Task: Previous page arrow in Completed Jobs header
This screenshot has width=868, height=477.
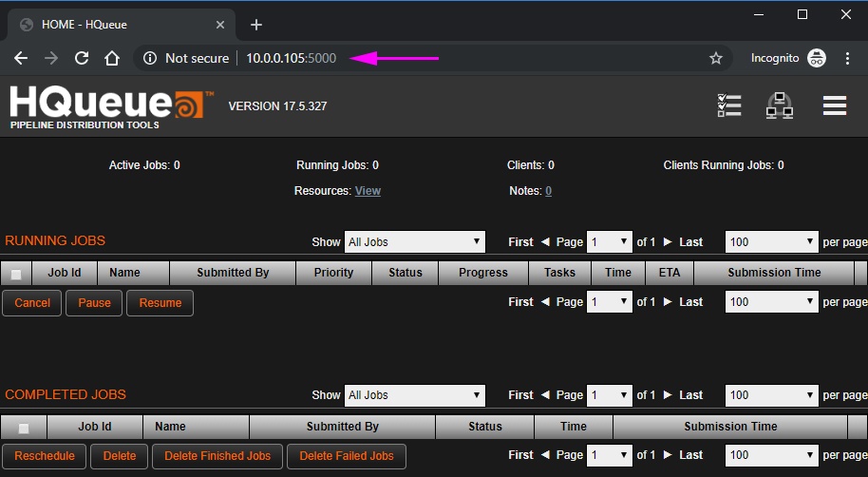Action: [545, 394]
